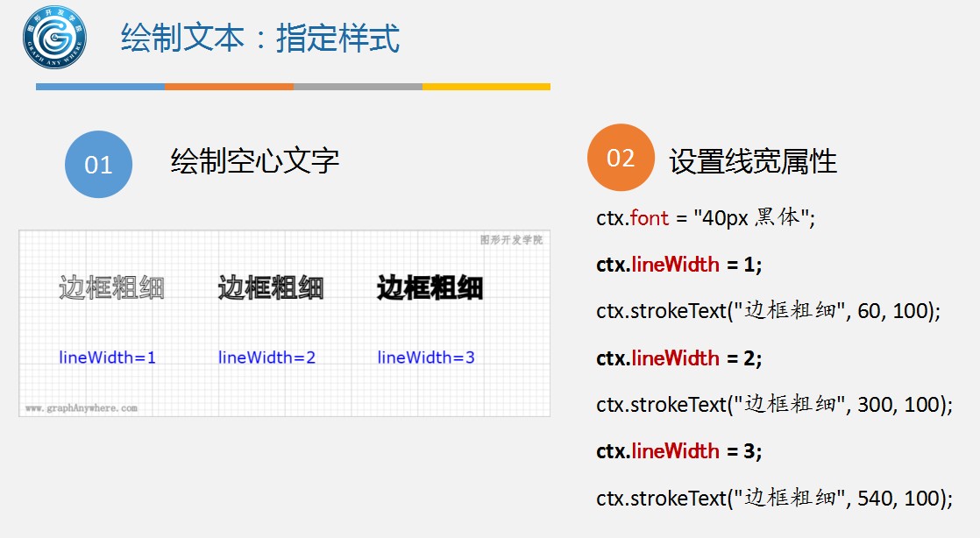Click the lineWidth=1 label
The image size is (980, 538).
pyautogui.click(x=107, y=357)
